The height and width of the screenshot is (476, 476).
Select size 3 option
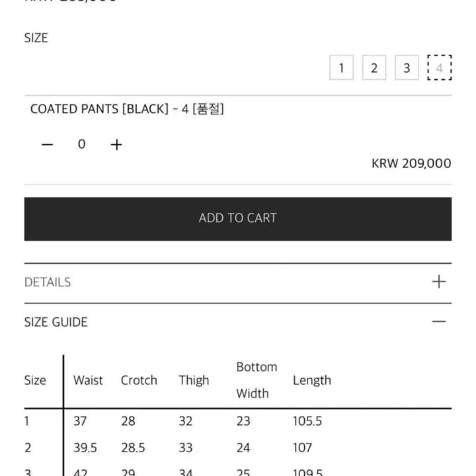point(407,67)
